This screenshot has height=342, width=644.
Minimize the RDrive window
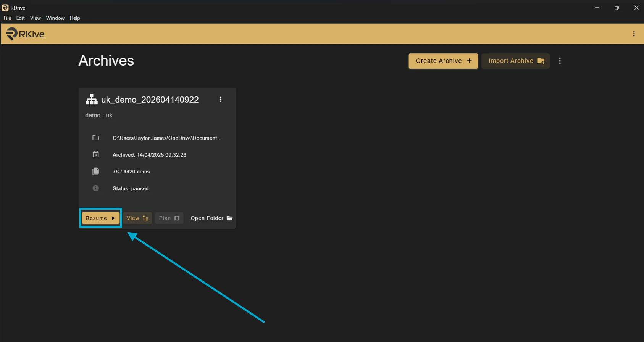pyautogui.click(x=597, y=8)
